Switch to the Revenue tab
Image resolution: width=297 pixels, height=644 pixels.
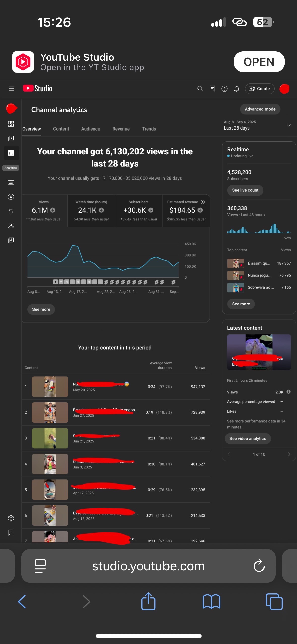click(121, 129)
